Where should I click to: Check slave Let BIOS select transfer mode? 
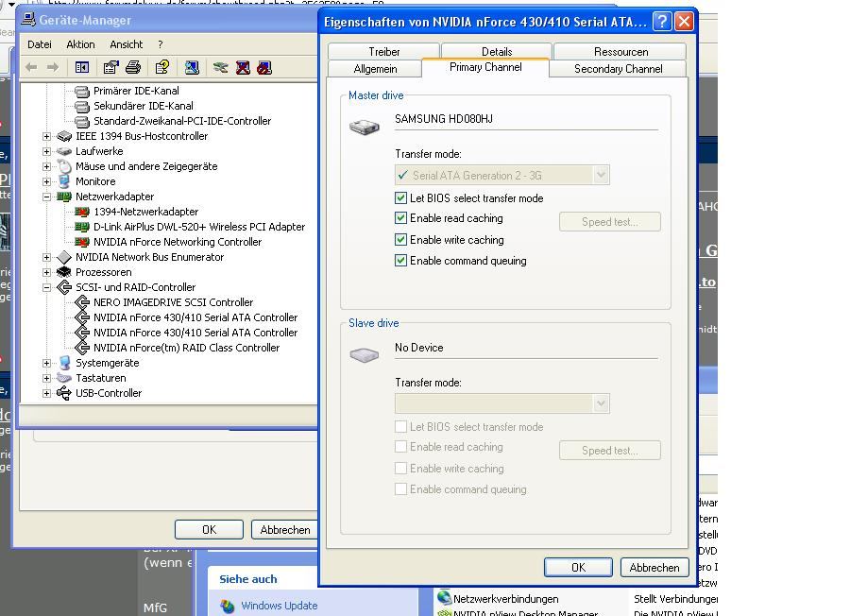400,427
